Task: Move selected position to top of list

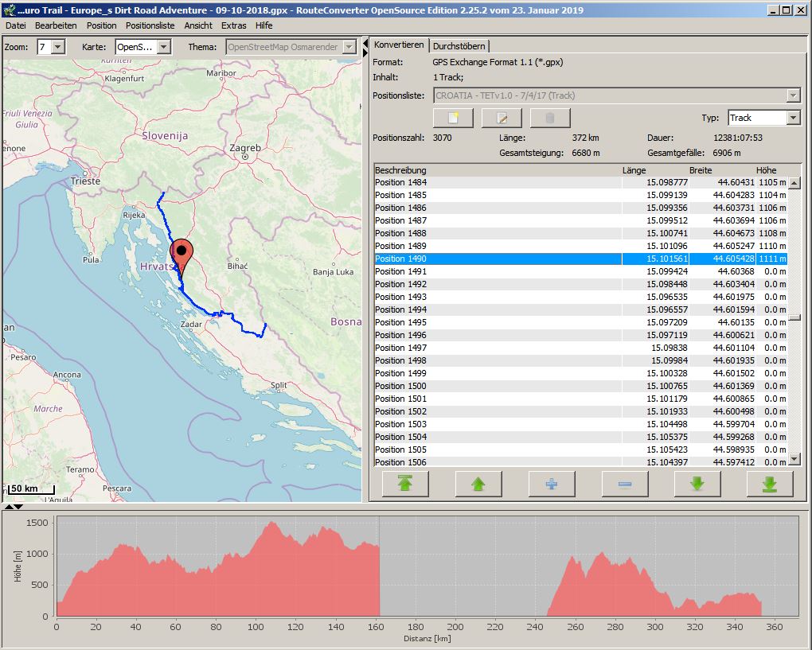Action: (x=405, y=484)
